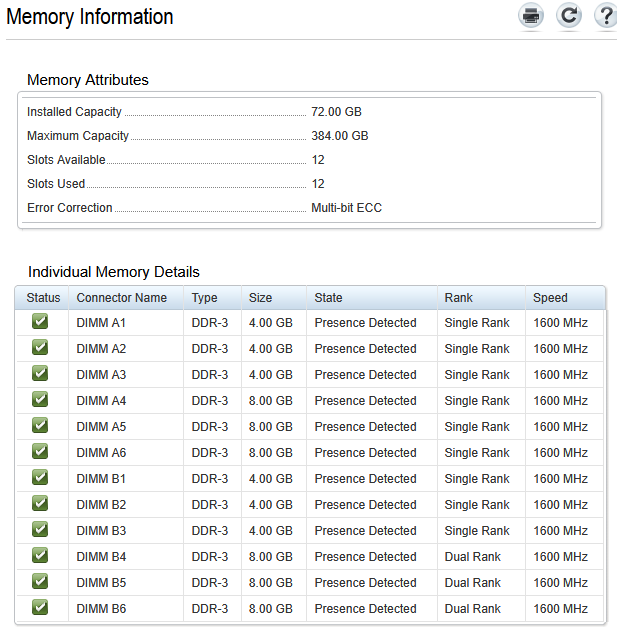Sort by the Rank column header
Image resolution: width=617 pixels, height=634 pixels.
point(459,298)
